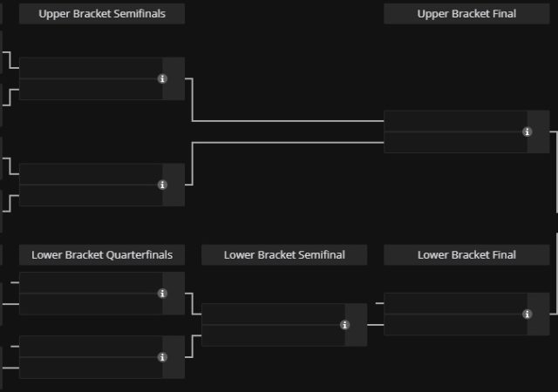Select the Lower Bracket Semifinal header

tap(284, 255)
